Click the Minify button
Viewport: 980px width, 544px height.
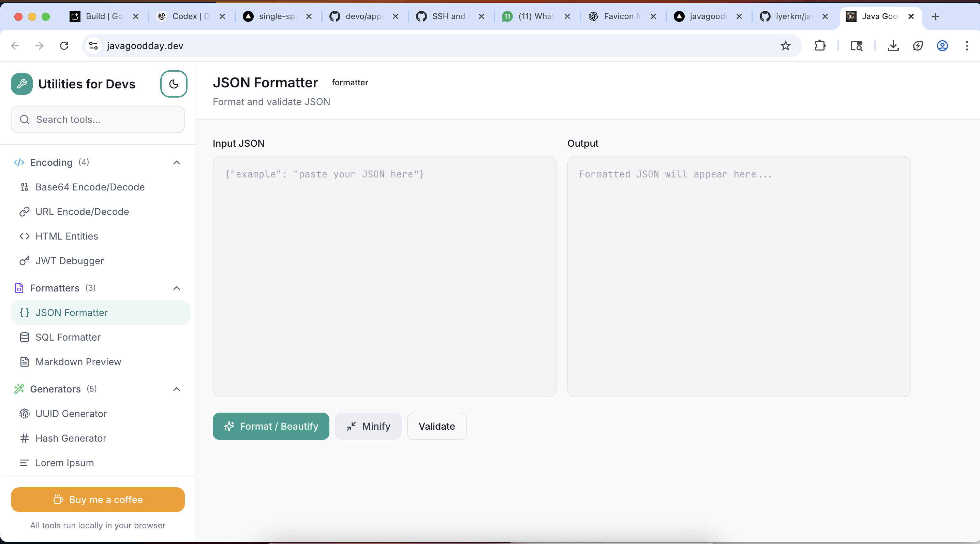(x=368, y=426)
